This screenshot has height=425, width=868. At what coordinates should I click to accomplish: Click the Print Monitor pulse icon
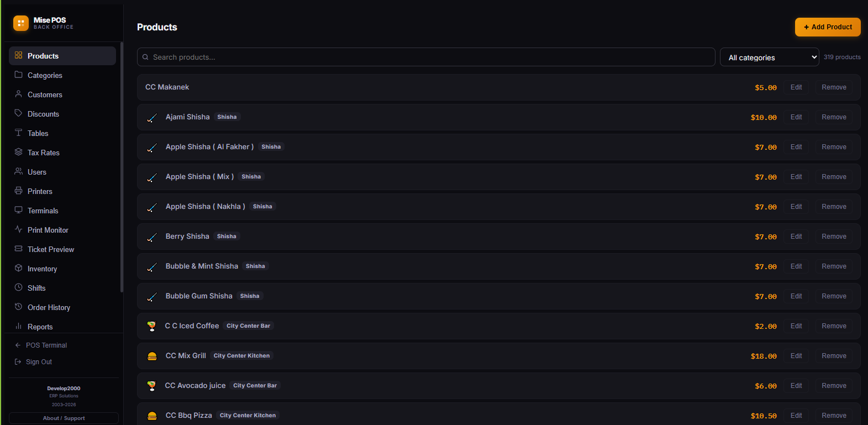tap(18, 229)
